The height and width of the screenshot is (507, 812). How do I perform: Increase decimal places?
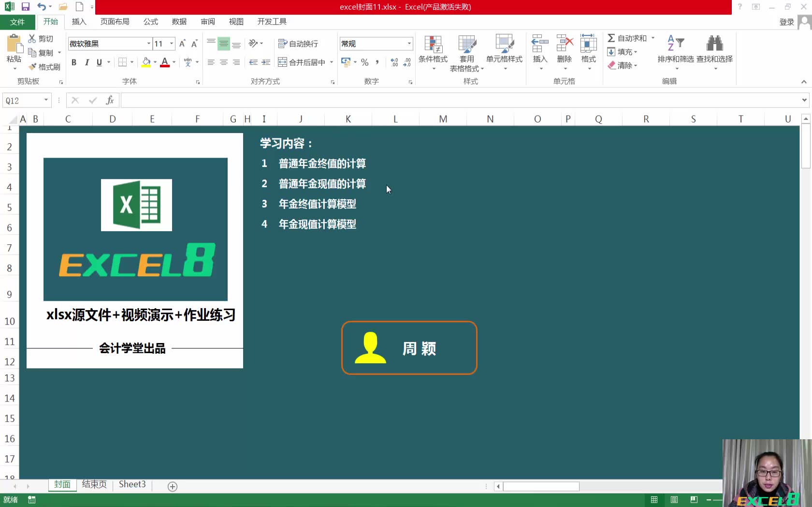[x=394, y=62]
